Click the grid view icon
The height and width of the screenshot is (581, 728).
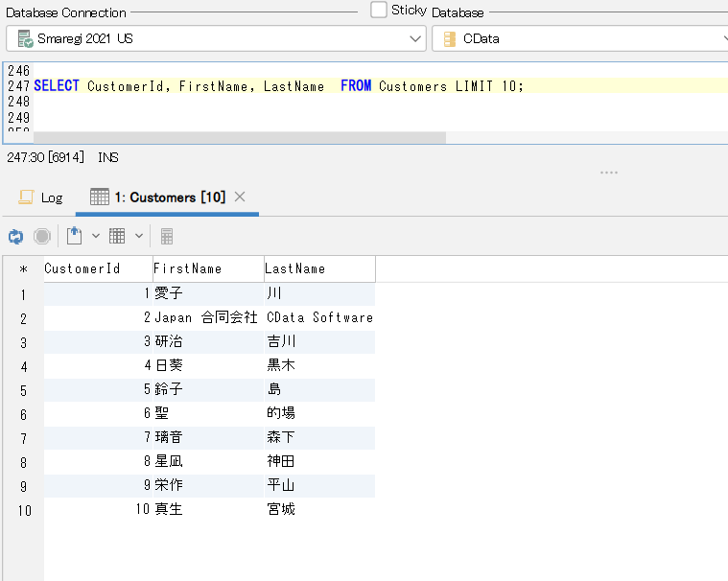[117, 236]
